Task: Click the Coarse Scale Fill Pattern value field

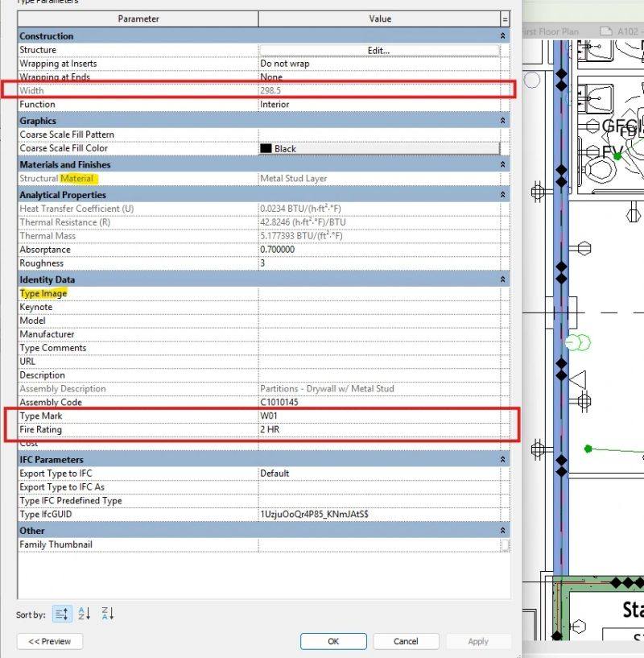Action: pos(379,134)
